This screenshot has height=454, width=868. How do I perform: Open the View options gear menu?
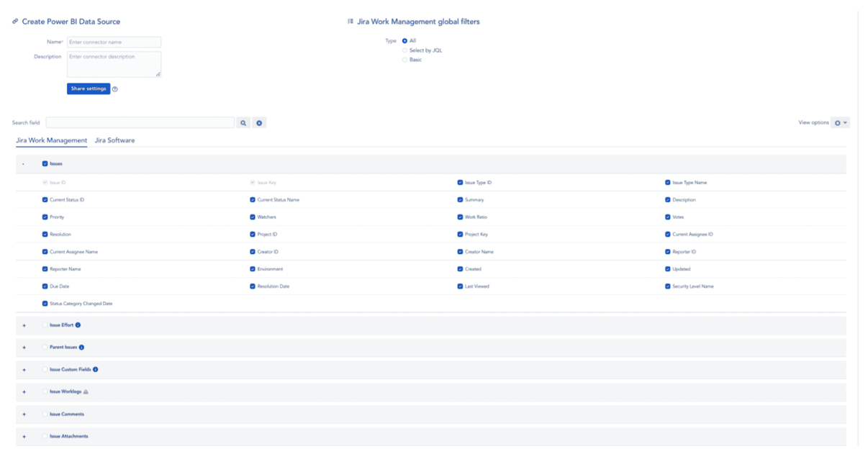coord(840,123)
